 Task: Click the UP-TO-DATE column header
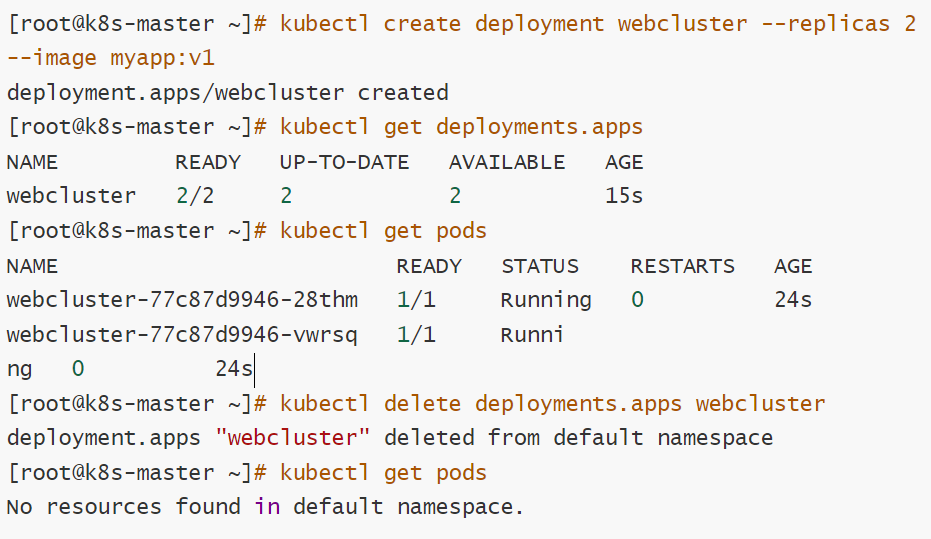pos(344,162)
